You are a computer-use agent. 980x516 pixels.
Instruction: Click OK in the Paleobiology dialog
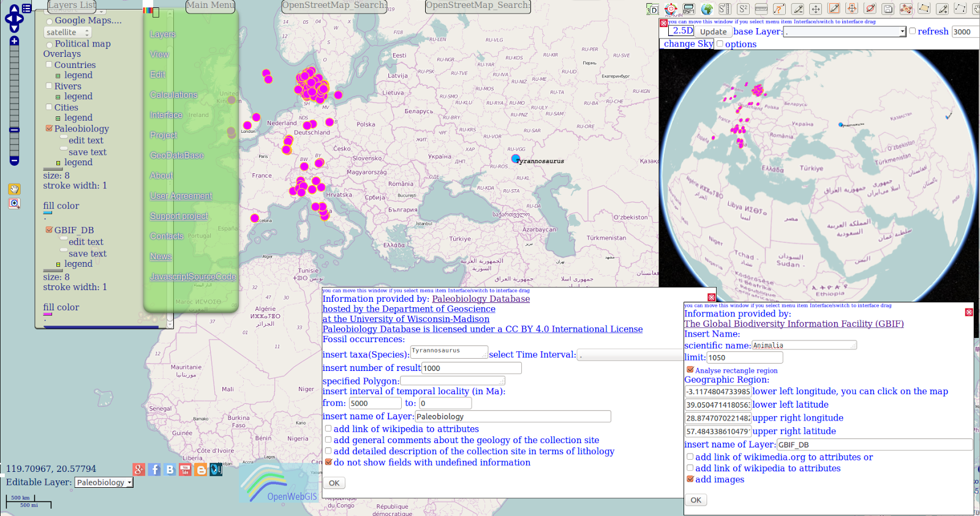(x=334, y=483)
